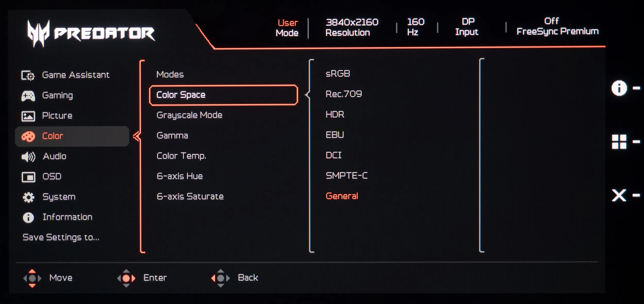Open the Color Temp. setting
Image resolution: width=644 pixels, height=304 pixels.
pos(181,156)
